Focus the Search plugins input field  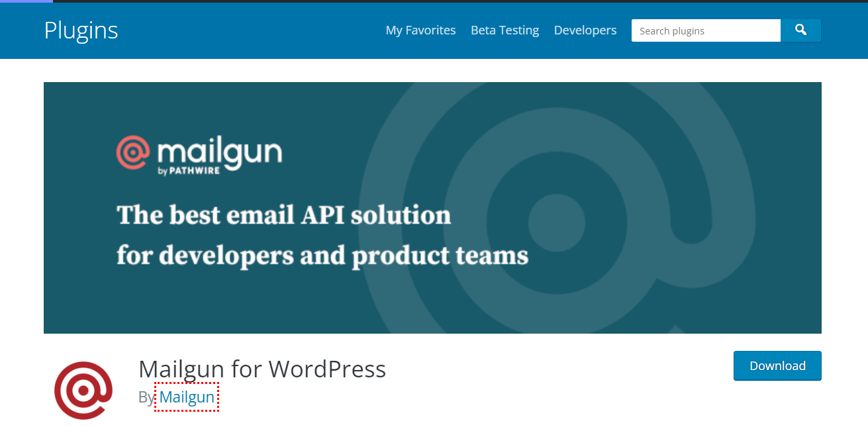point(706,30)
